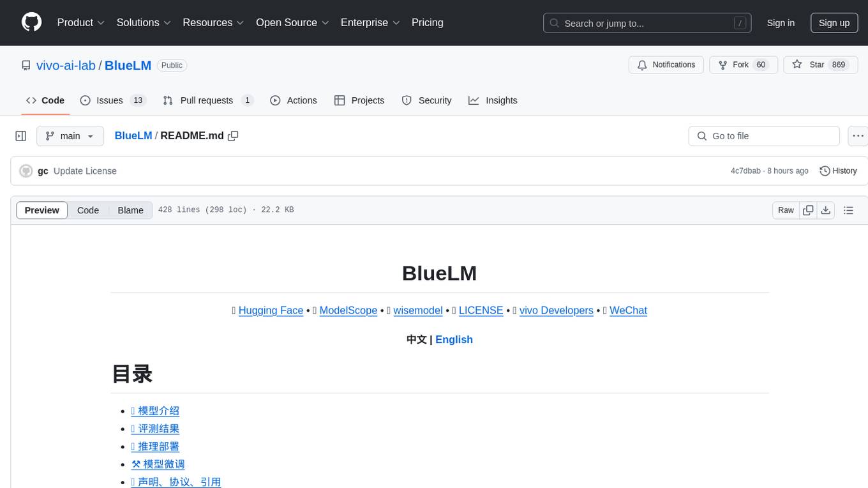Switch to the Actions tab
This screenshot has width=868, height=488.
294,100
